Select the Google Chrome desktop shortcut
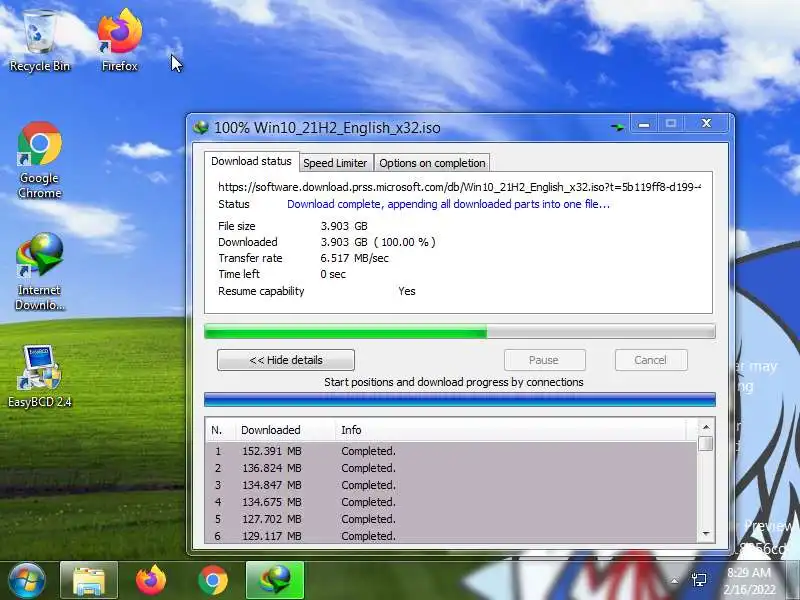This screenshot has width=800, height=600. pos(39,159)
